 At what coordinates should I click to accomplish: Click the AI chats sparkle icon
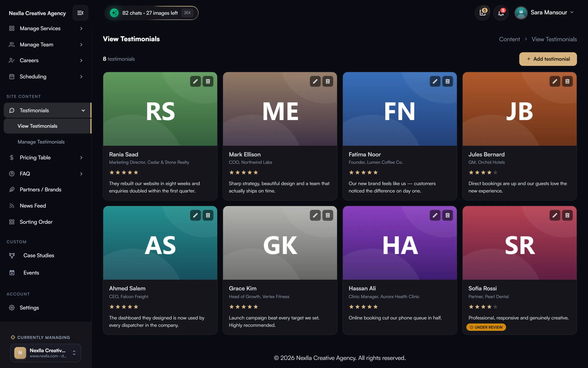[114, 13]
